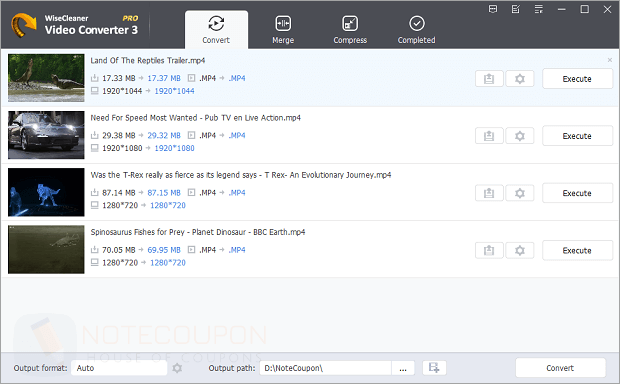Click output format .MP4 link for Spinosaurus video

pyautogui.click(x=237, y=250)
